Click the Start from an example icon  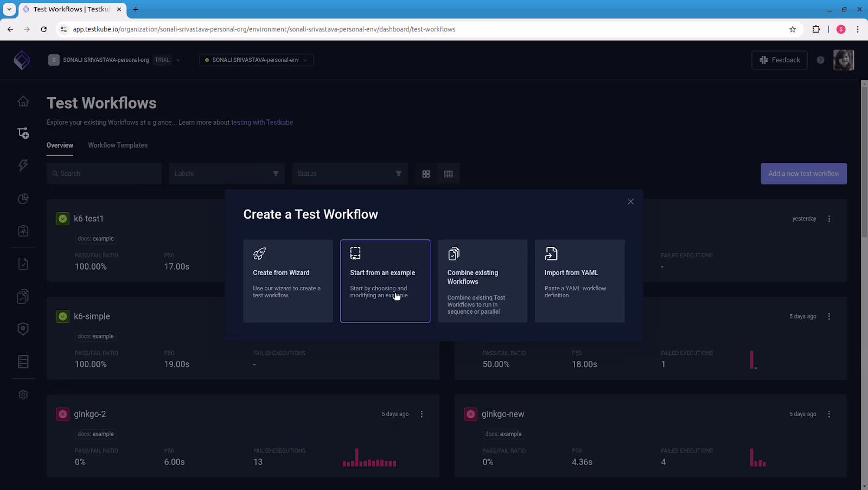click(x=355, y=253)
